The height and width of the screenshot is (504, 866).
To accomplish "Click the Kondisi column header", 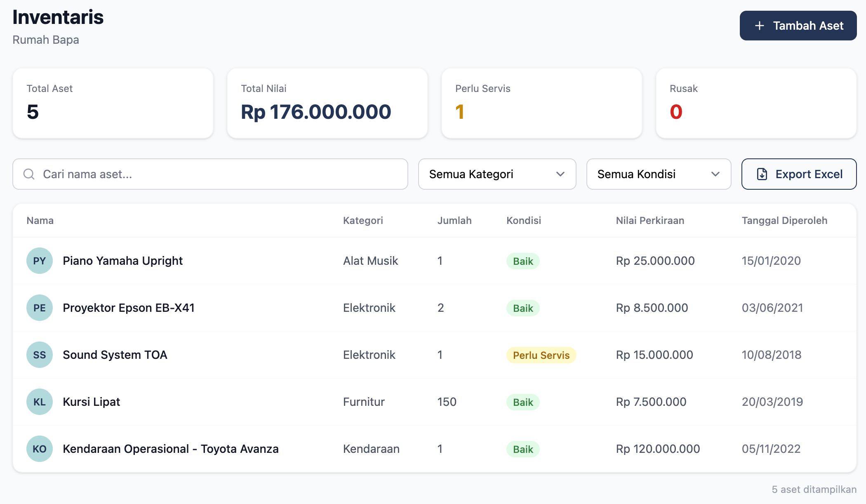I will pos(524,221).
